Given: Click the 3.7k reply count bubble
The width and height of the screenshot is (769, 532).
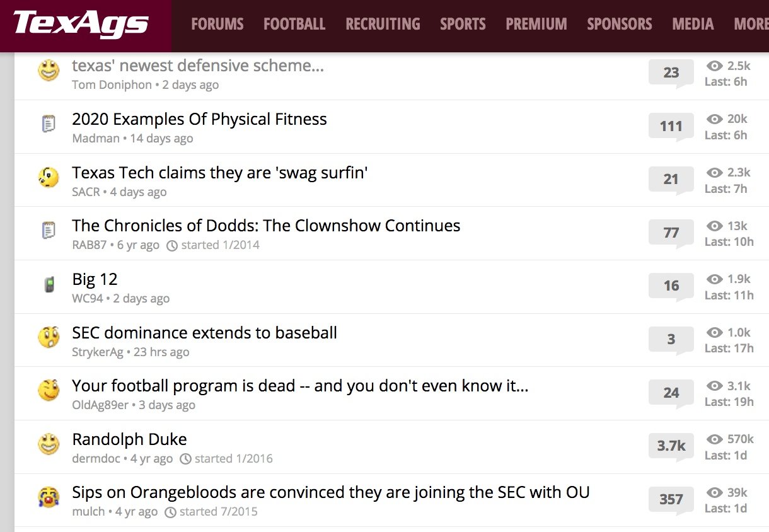Looking at the screenshot, I should point(671,446).
